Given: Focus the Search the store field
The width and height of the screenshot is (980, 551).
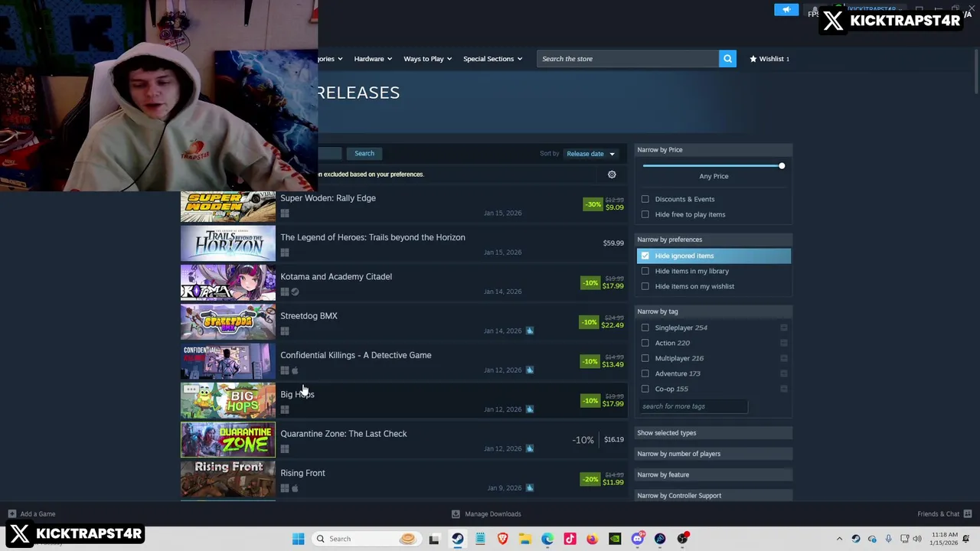Looking at the screenshot, I should [628, 59].
